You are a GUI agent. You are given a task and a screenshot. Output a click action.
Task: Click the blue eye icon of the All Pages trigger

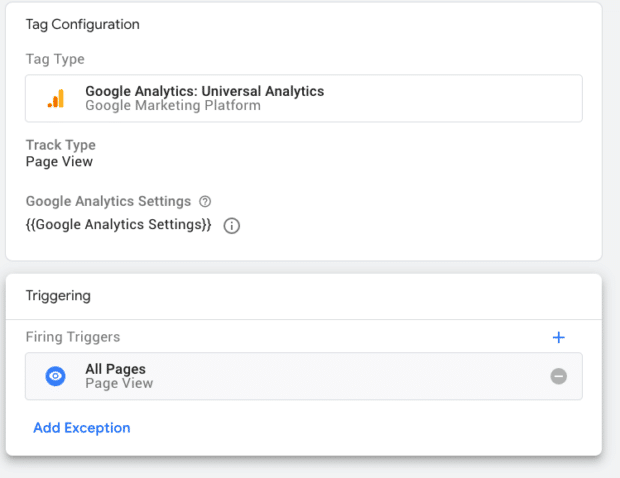coord(56,376)
